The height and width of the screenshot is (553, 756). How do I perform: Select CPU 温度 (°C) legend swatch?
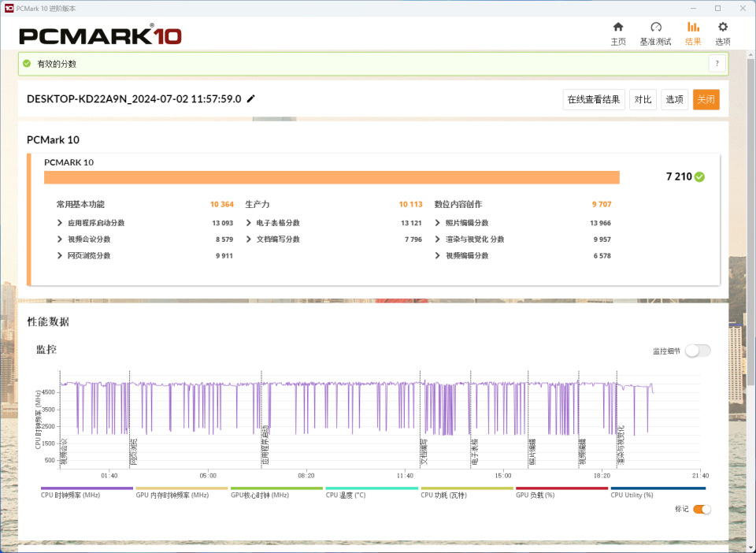pos(372,488)
